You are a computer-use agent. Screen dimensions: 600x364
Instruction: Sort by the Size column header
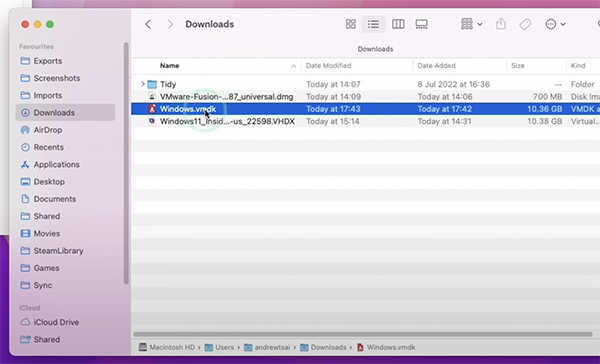(518, 66)
